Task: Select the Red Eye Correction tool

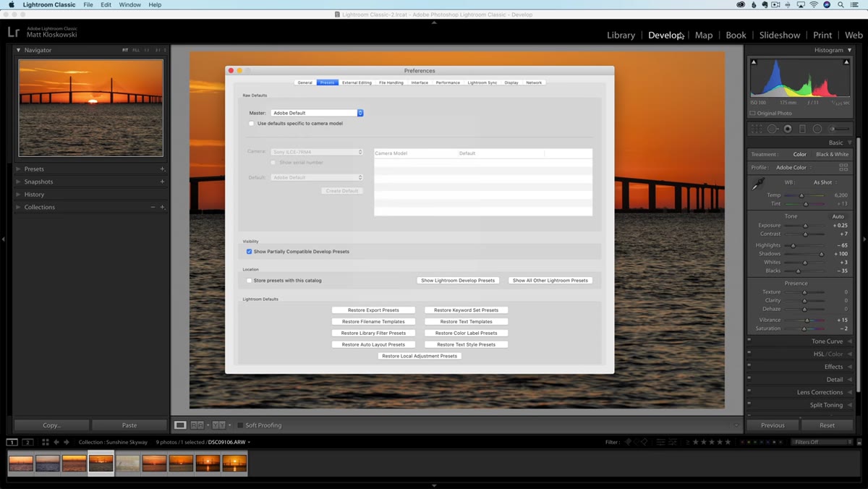Action: [x=788, y=129]
